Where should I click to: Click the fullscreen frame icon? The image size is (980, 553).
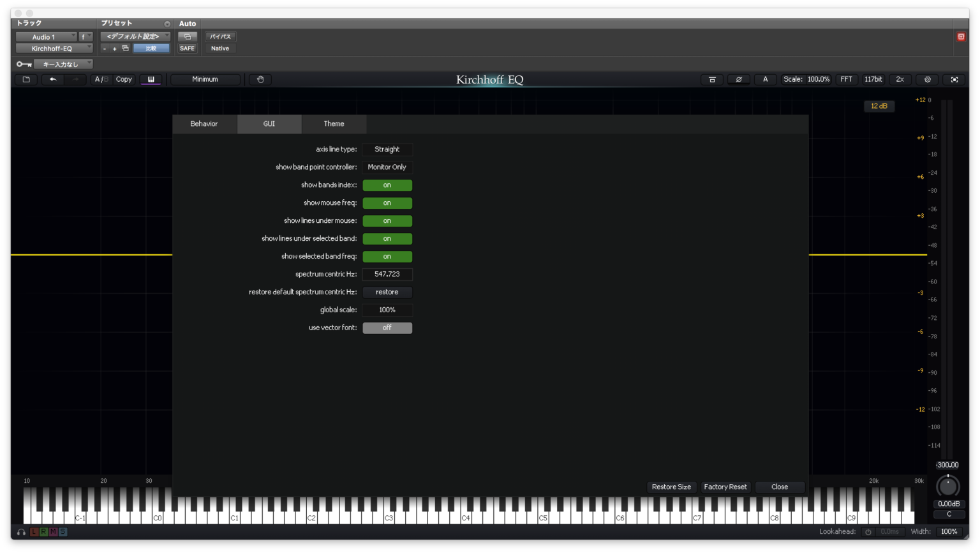[x=954, y=79]
